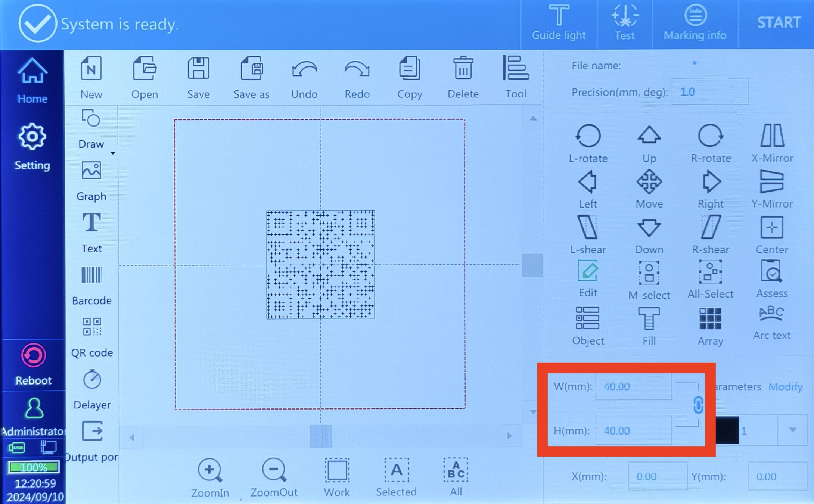The image size is (814, 504).
Task: Switch to the Setting tab
Action: coord(32,147)
